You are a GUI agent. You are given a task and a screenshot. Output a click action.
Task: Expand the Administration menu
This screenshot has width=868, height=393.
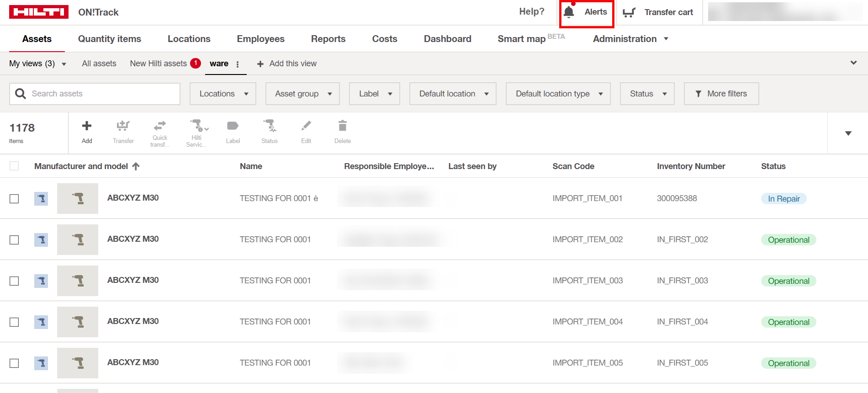coord(630,39)
